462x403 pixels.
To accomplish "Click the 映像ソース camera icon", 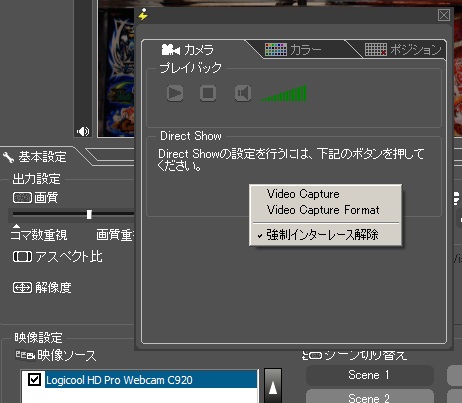I will click(x=25, y=355).
